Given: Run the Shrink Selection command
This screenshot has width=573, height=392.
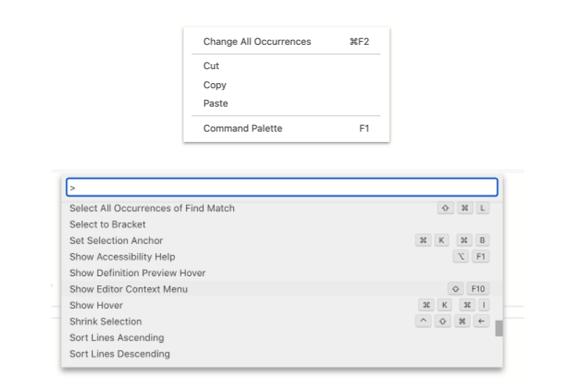Looking at the screenshot, I should [106, 321].
